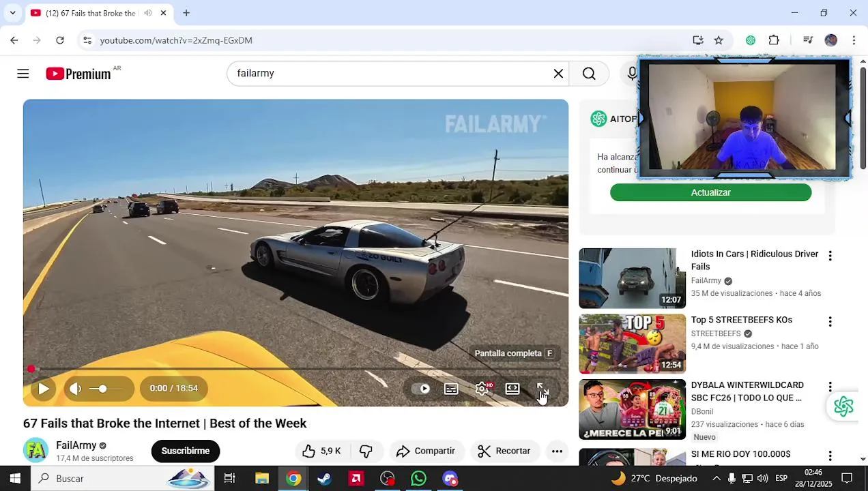Dislike the video thumbs-down
The width and height of the screenshot is (868, 491).
point(366,451)
